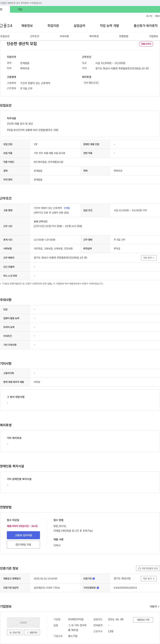The width and height of the screenshot is (160, 644).
Task: Click the 로그인 link
Action: [x=149, y=16]
